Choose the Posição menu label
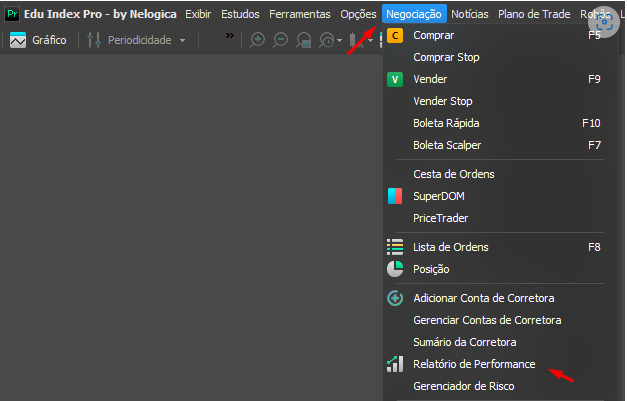Viewport: 627px width, 401px height. [x=431, y=269]
